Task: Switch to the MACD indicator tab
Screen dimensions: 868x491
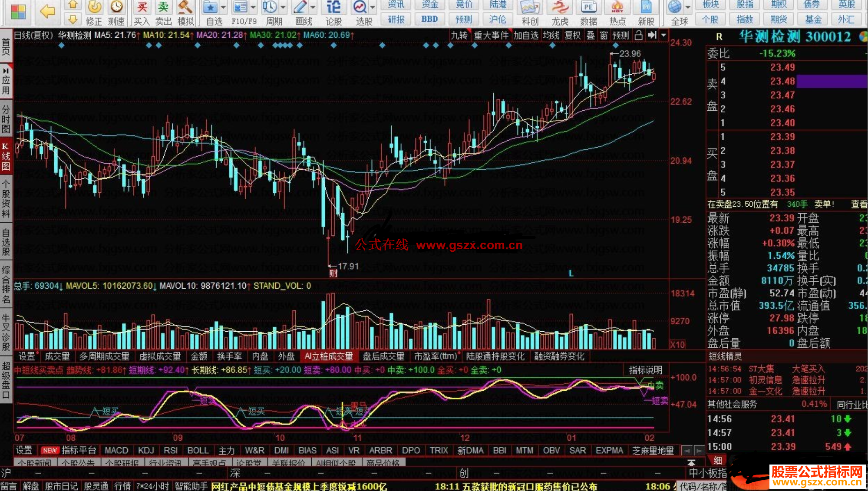Action: click(116, 450)
